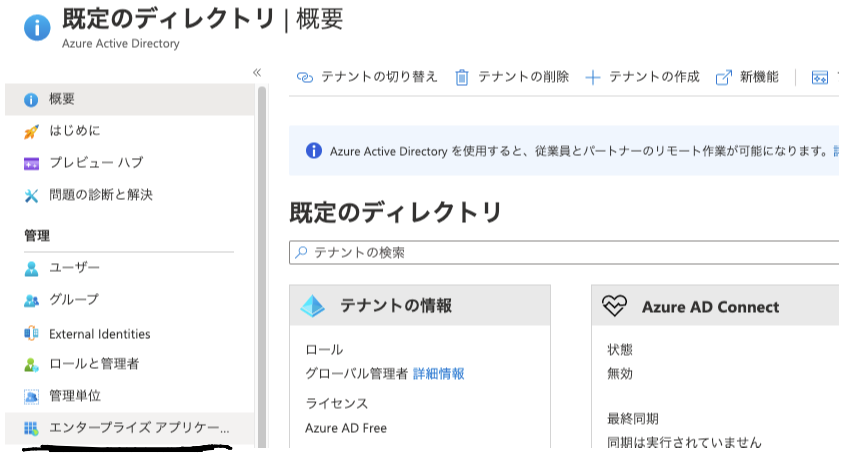Image resolution: width=843 pixels, height=457 pixels.
Task: Click the エンタープライズ アプリケーション grid icon
Action: 31,429
